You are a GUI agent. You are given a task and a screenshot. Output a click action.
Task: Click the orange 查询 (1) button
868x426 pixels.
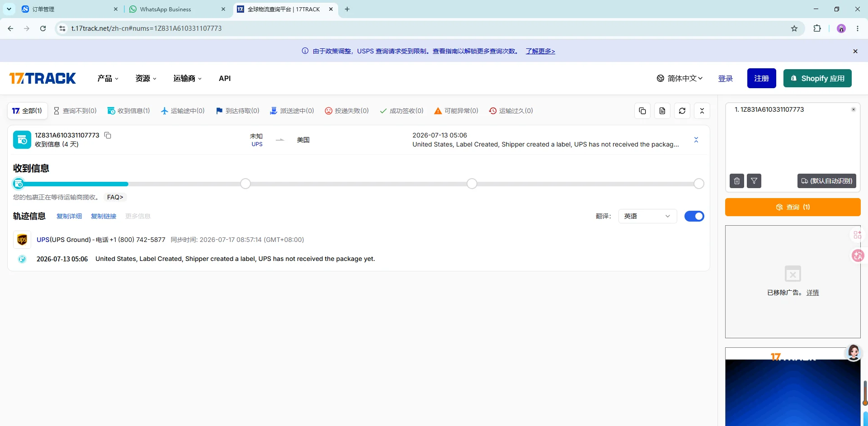[793, 207]
